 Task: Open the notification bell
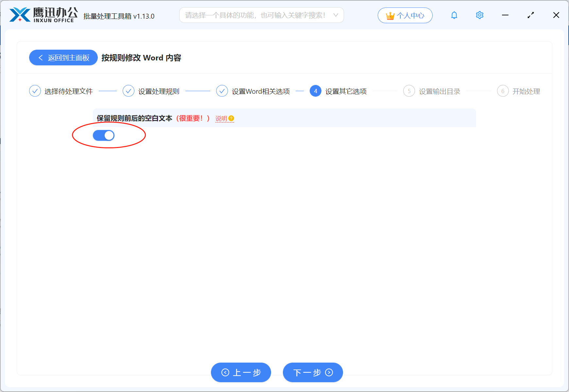point(454,15)
